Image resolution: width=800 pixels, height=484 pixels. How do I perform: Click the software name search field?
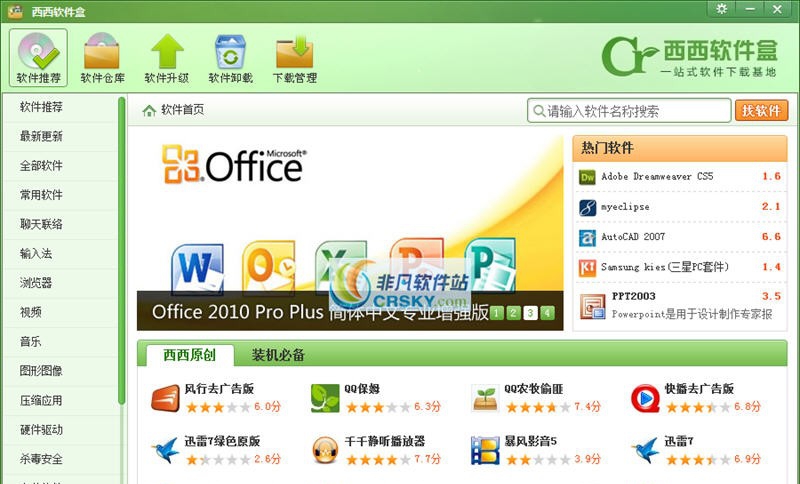pos(629,111)
